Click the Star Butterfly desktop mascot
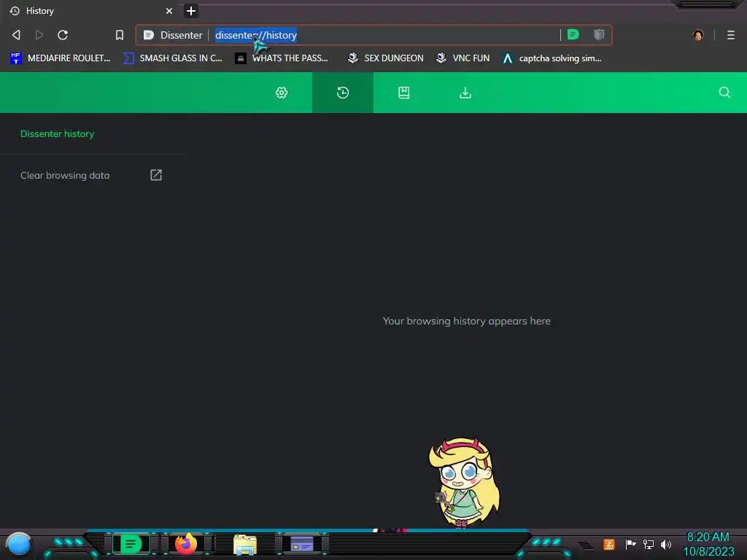This screenshot has width=747, height=560. (463, 483)
